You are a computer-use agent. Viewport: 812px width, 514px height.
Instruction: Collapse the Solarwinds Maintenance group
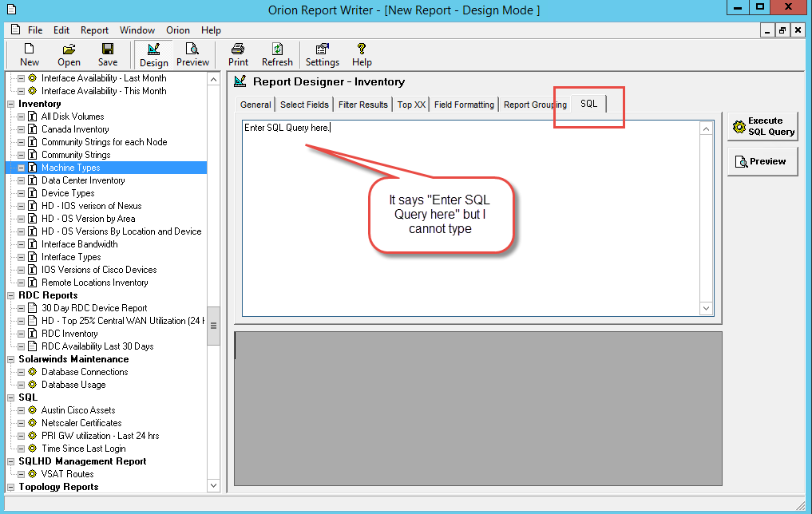10,359
